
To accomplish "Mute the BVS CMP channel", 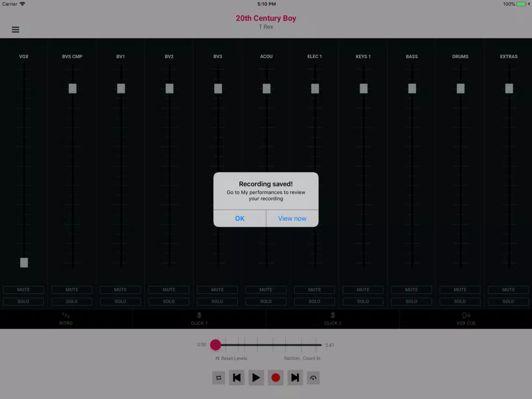I will point(72,290).
